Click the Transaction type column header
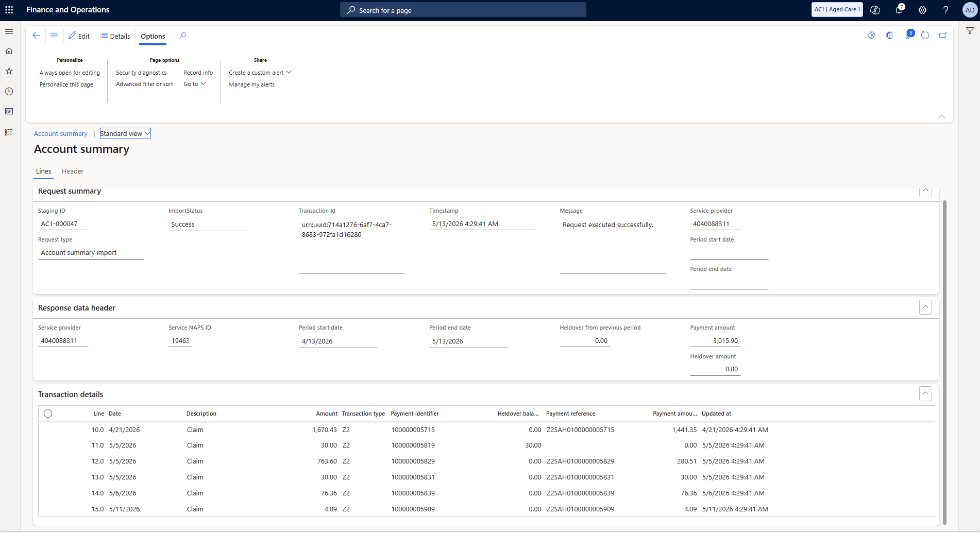Image resolution: width=980 pixels, height=533 pixels. click(x=363, y=414)
